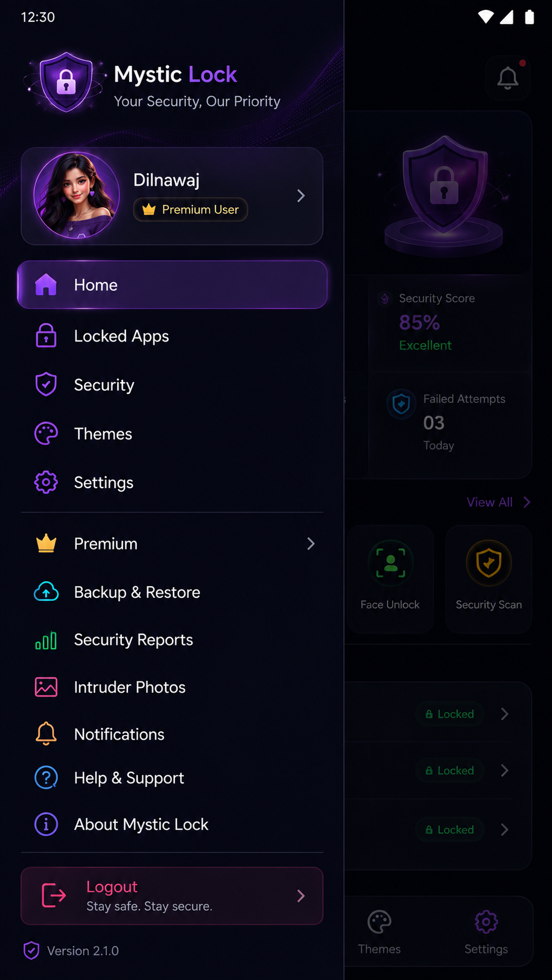Image resolution: width=552 pixels, height=980 pixels.
Task: Tap the Version 2.1.0 text
Action: pos(83,951)
